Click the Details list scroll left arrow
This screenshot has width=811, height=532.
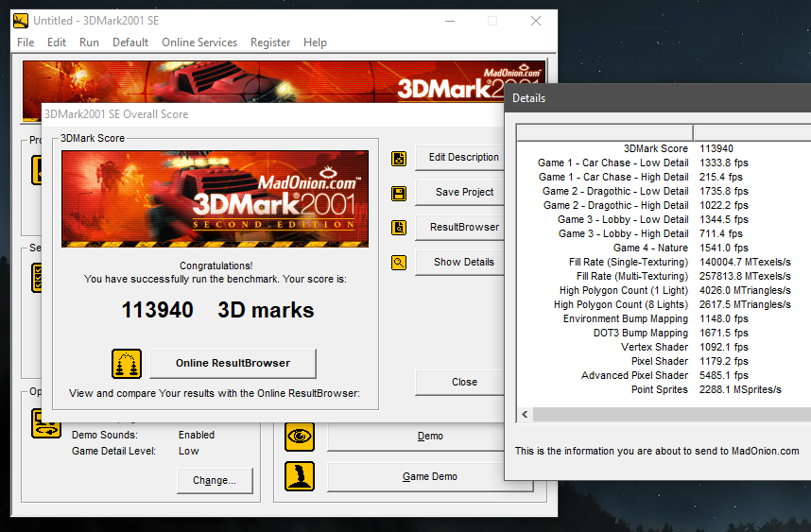[525, 414]
